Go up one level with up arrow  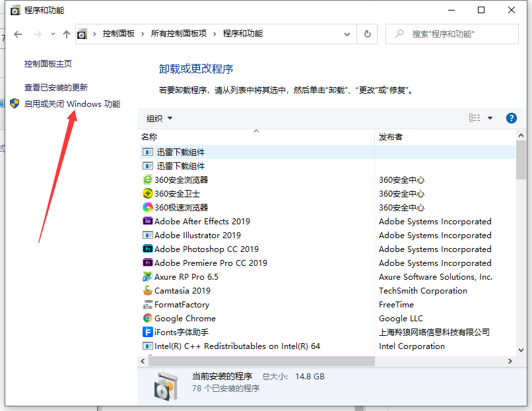pos(66,34)
